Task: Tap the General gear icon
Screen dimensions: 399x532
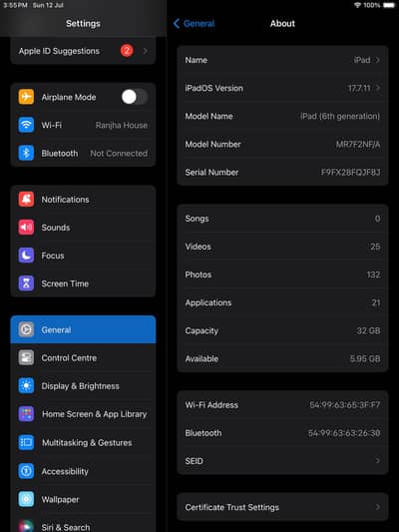Action: pos(26,329)
